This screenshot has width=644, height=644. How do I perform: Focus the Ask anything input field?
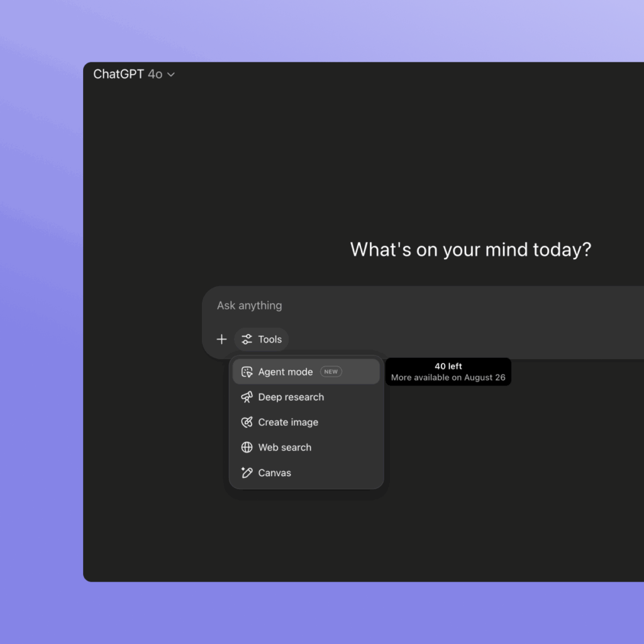point(423,306)
